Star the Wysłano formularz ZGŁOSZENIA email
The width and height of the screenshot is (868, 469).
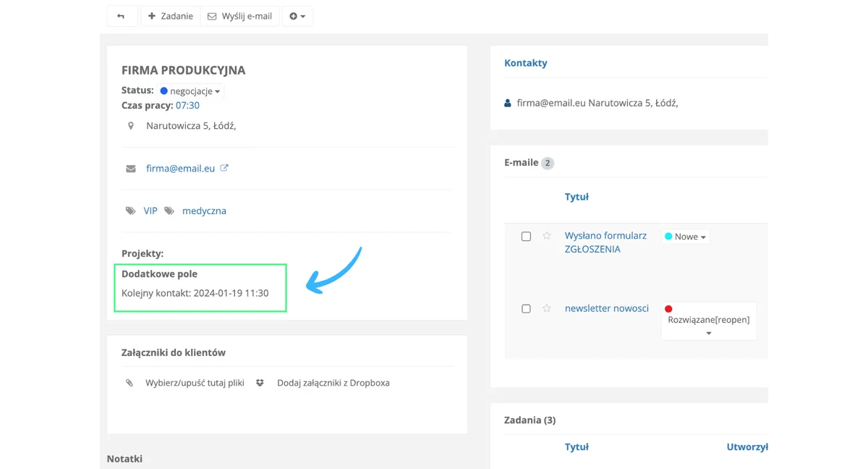pos(547,236)
